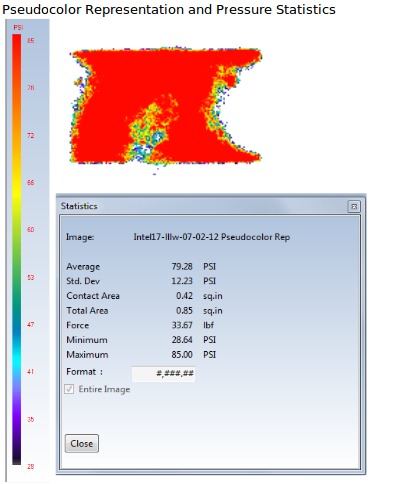Viewport: 395px width, 484px height.
Task: Toggle the Entire Image checkbox
Action: click(69, 389)
